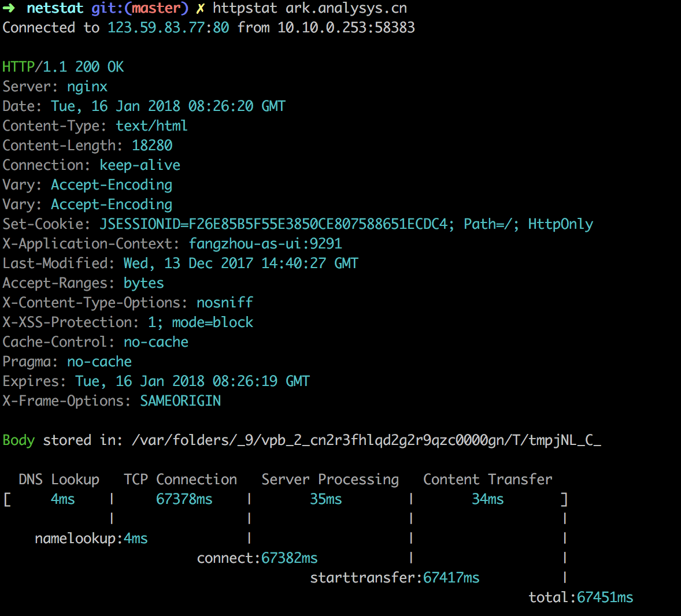Click the X-Application-Context value fangzhou-as-ui:9291
The height and width of the screenshot is (616, 681).
[x=265, y=244]
